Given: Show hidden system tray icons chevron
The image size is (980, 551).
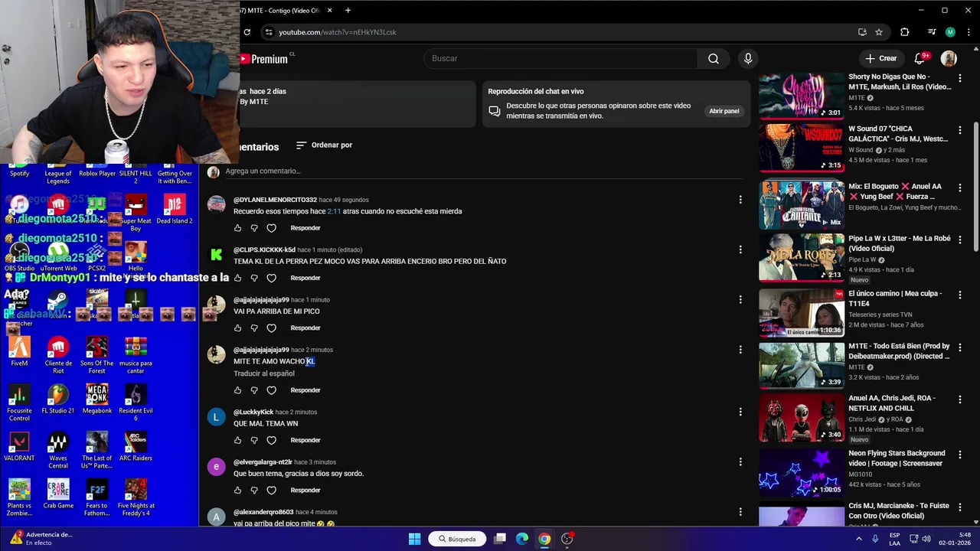Looking at the screenshot, I should click(x=858, y=539).
